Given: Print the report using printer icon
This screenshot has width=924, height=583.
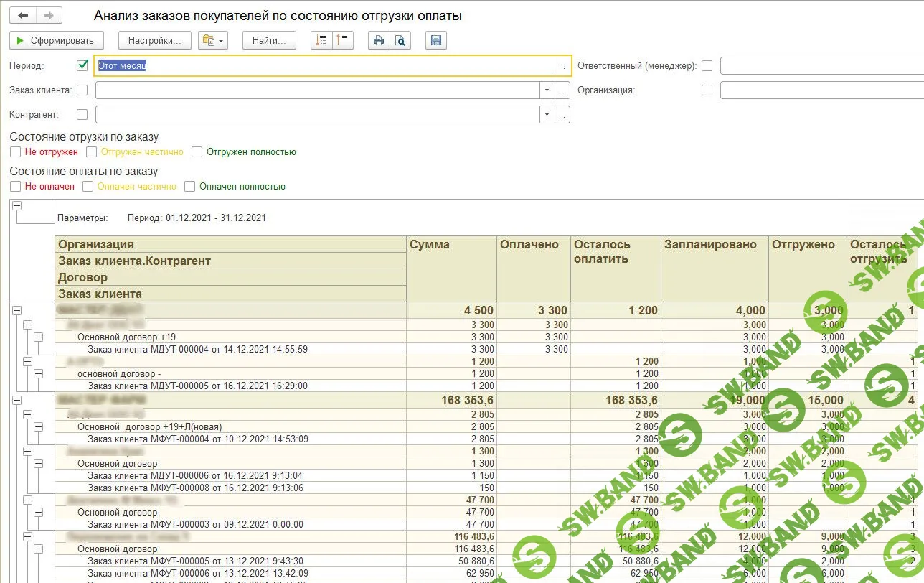Looking at the screenshot, I should 379,40.
